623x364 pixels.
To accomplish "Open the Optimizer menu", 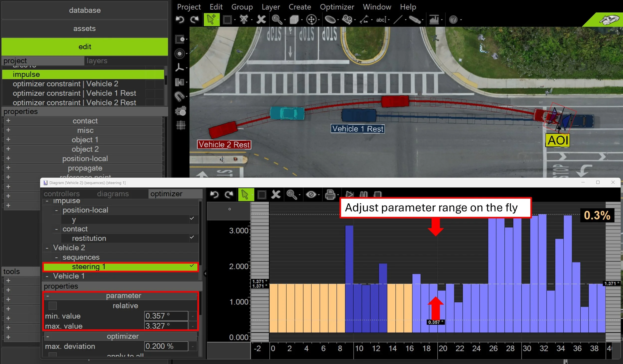I will coord(337,7).
